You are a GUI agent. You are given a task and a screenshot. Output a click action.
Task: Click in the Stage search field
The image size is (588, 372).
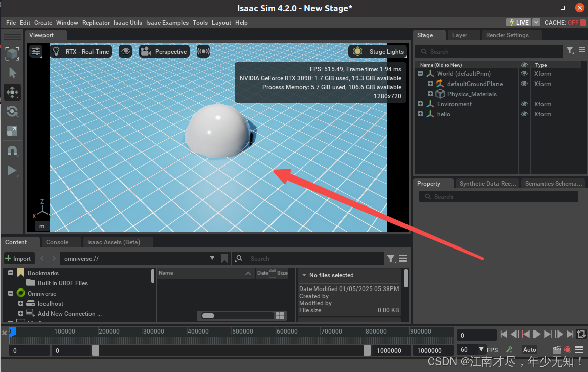[489, 52]
